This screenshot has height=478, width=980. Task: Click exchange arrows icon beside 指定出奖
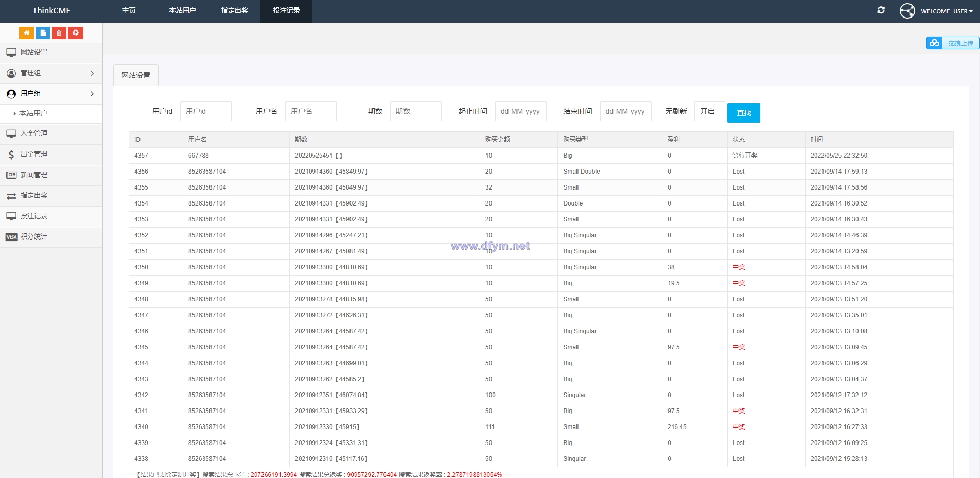11,196
